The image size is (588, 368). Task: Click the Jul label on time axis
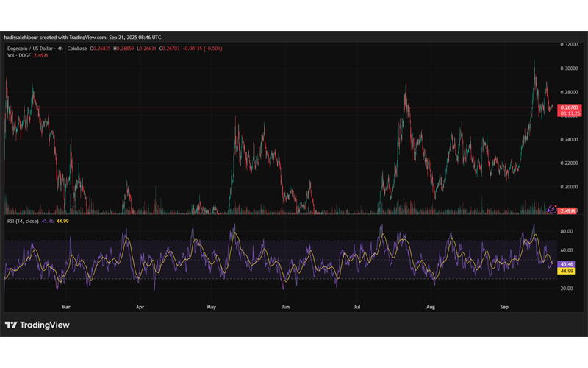click(356, 304)
